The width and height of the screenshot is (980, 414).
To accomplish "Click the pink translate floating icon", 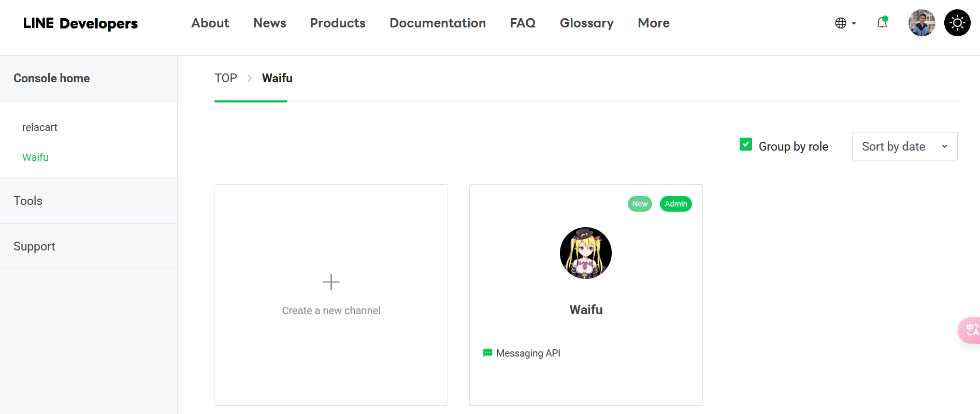I will pyautogui.click(x=971, y=330).
